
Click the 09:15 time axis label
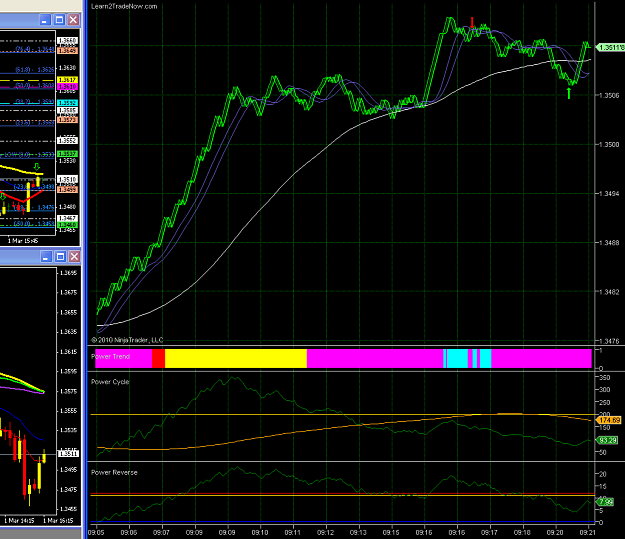tap(391, 532)
